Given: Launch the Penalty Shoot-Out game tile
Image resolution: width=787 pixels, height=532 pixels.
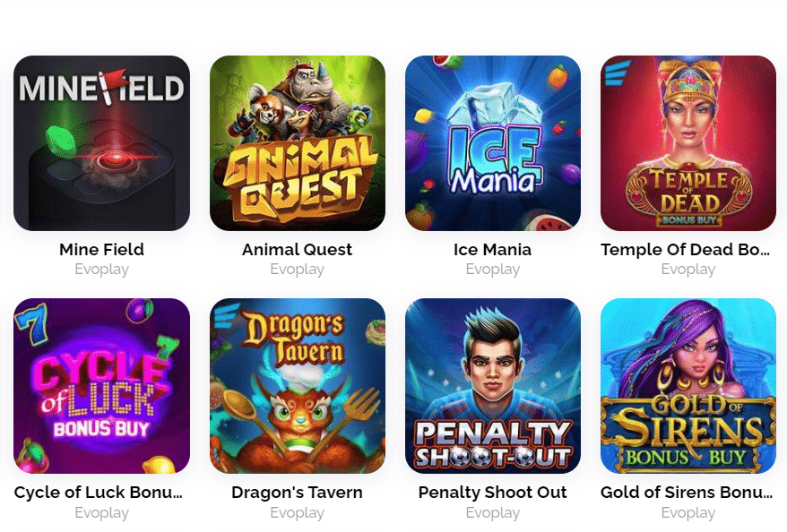Looking at the screenshot, I should (x=493, y=386).
